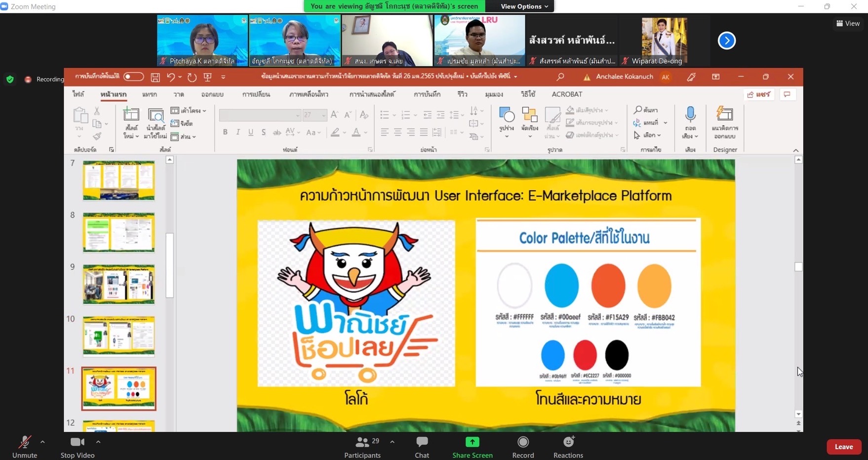Viewport: 868px width, 460px height.
Task: Toggle Center paragraph alignment
Action: pos(397,132)
